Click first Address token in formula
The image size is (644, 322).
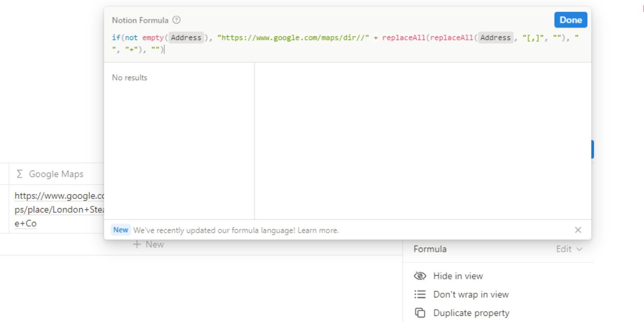[x=186, y=38]
